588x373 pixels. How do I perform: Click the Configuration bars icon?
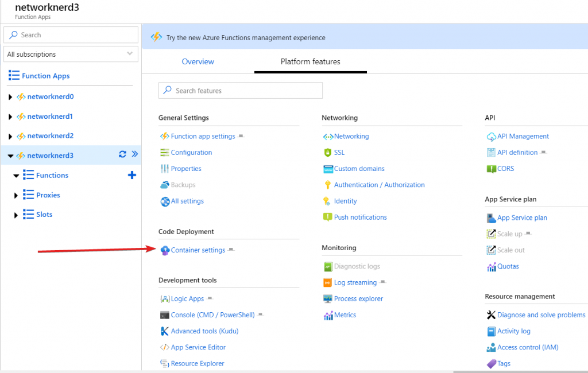point(165,153)
